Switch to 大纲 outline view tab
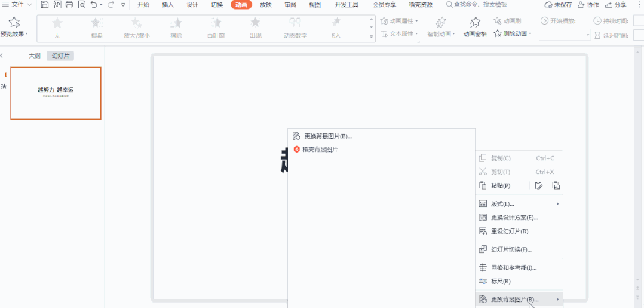The width and height of the screenshot is (644, 308). click(35, 56)
